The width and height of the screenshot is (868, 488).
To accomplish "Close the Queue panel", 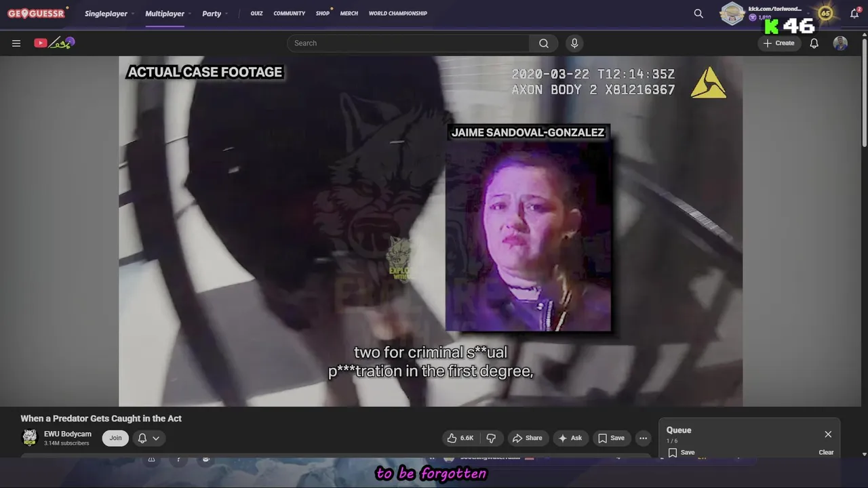I will (828, 434).
